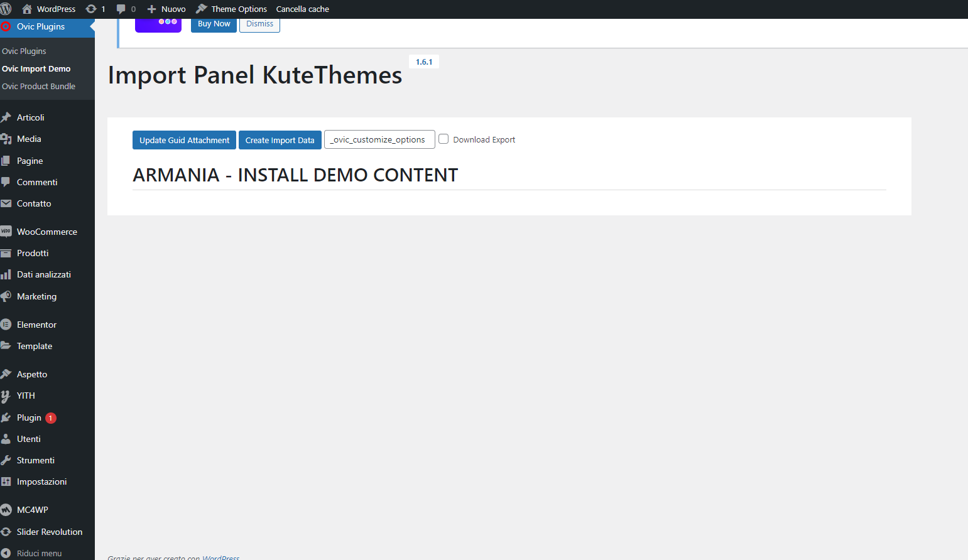The height and width of the screenshot is (560, 968).
Task: Open the site home icon labeled WordPress
Action: pyautogui.click(x=27, y=9)
